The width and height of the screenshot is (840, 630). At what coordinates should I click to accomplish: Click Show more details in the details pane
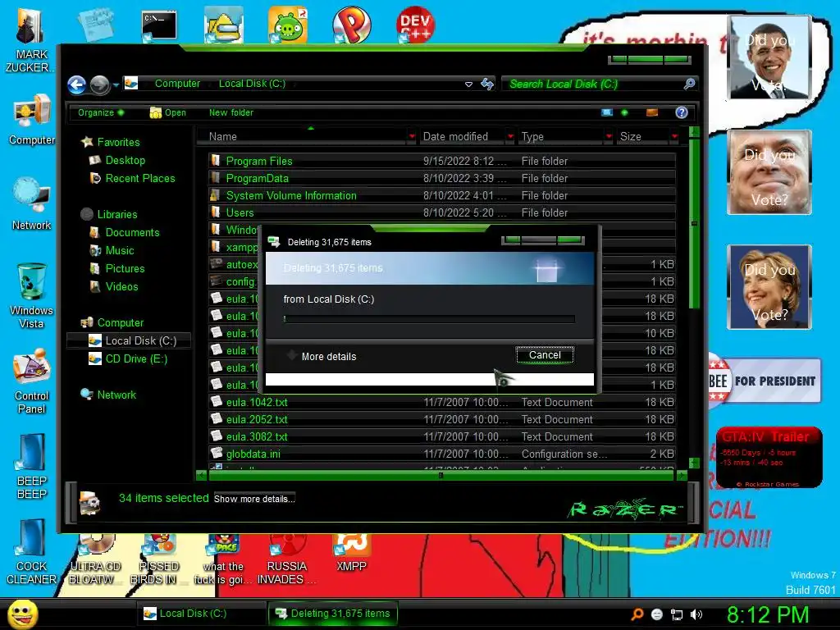tap(254, 499)
